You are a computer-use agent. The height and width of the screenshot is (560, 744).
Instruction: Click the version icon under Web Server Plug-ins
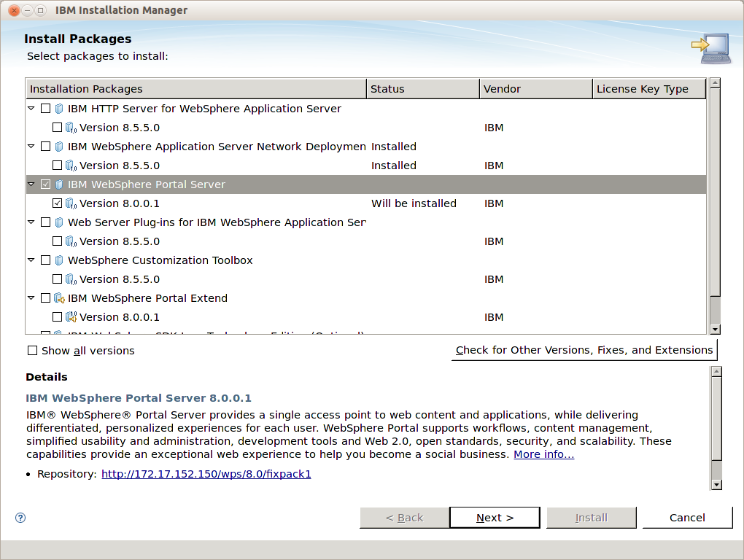[71, 241]
